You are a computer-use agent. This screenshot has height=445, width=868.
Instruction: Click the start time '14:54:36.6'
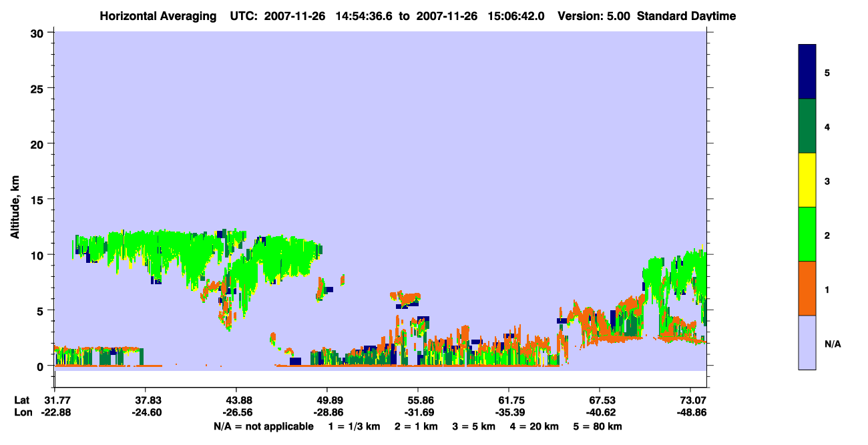pos(363,15)
